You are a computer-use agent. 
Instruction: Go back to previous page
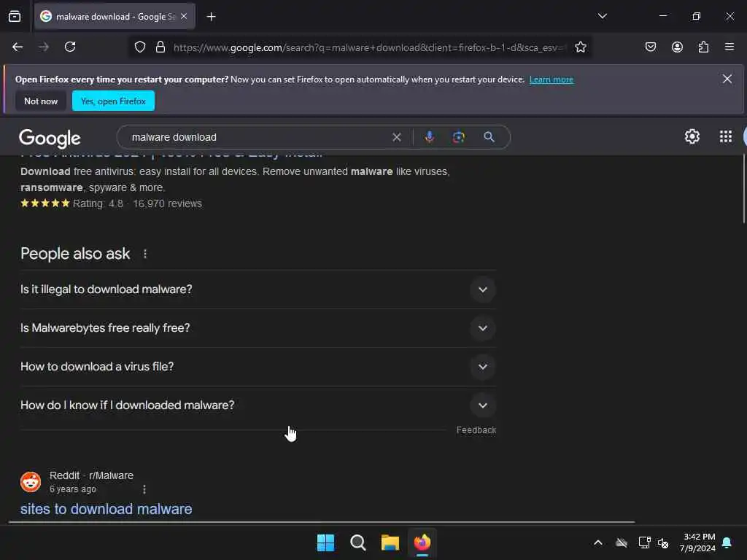click(18, 47)
